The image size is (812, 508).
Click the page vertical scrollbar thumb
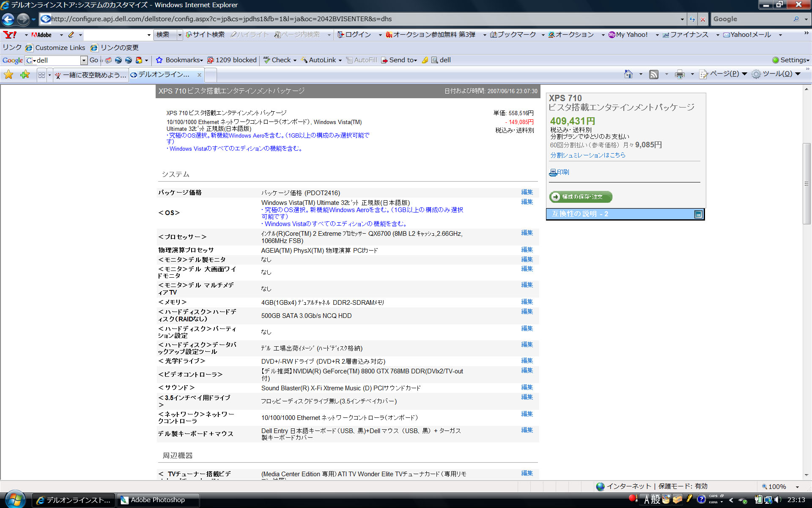[807, 184]
